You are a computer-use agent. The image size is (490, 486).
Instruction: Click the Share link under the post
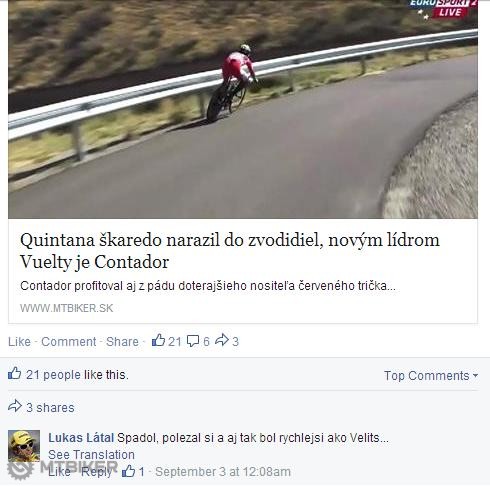[x=122, y=342]
